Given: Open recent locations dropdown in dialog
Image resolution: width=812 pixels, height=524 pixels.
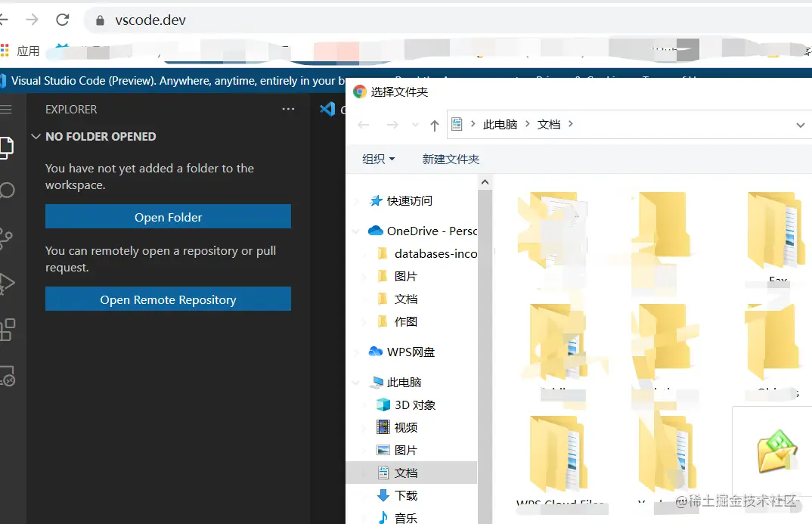Looking at the screenshot, I should pyautogui.click(x=415, y=125).
